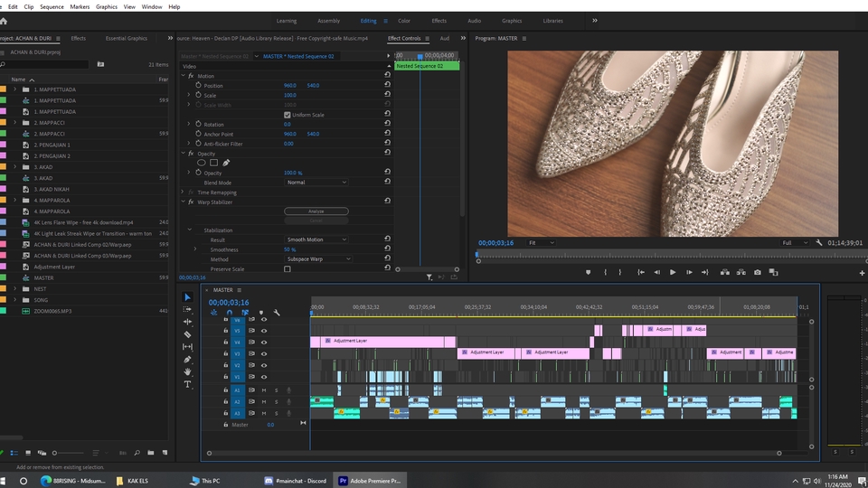The width and height of the screenshot is (868, 488).
Task: Open the Markers menu
Action: (x=80, y=6)
